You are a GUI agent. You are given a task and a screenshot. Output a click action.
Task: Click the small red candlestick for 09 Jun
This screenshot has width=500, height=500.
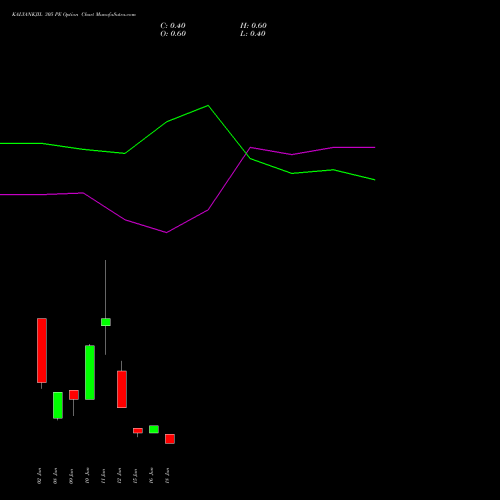74,395
